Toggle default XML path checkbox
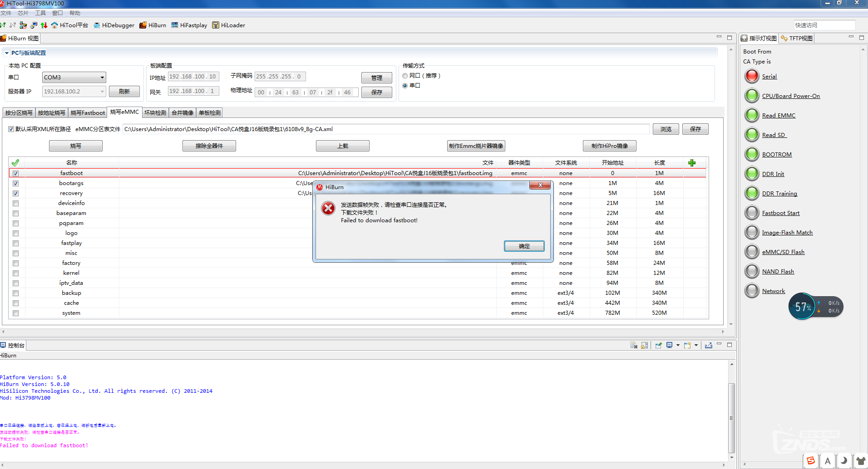This screenshot has height=469, width=868. click(11, 129)
